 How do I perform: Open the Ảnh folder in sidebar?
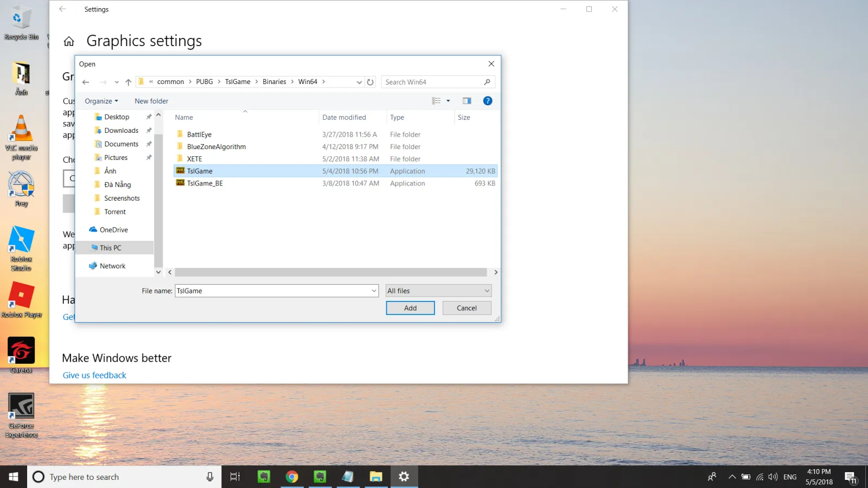pyautogui.click(x=110, y=171)
